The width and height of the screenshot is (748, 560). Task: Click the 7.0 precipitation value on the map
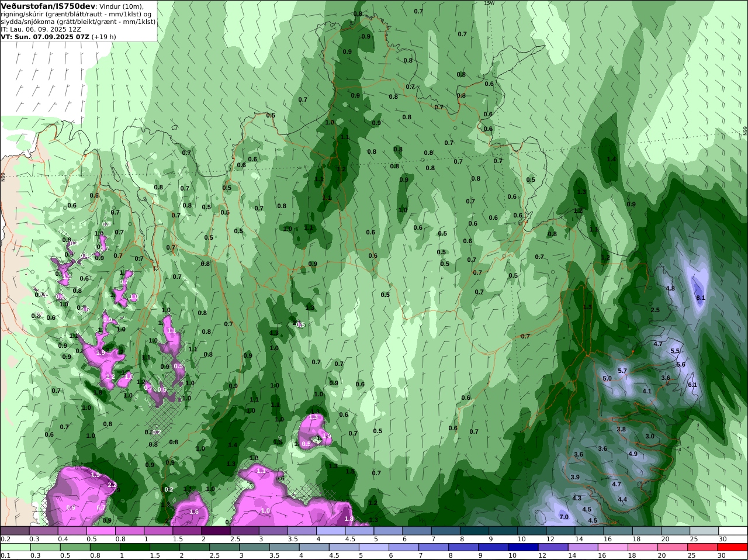pos(564,517)
